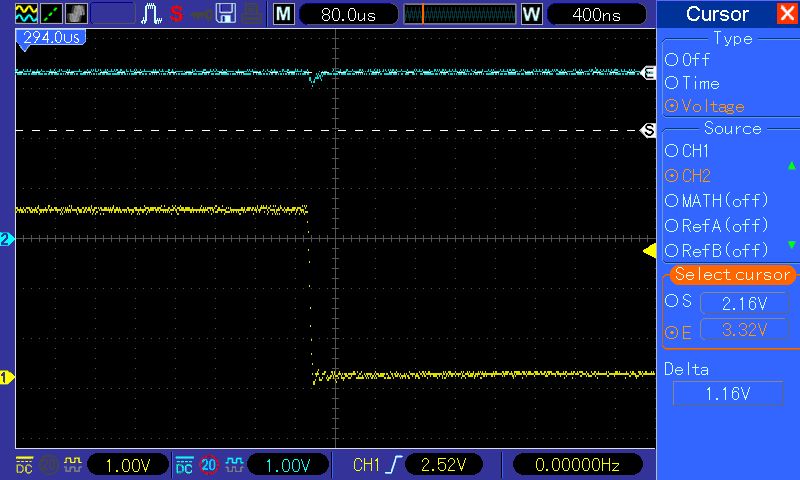This screenshot has width=800, height=480.
Task: Click the W window 400ns readout
Action: click(x=596, y=14)
